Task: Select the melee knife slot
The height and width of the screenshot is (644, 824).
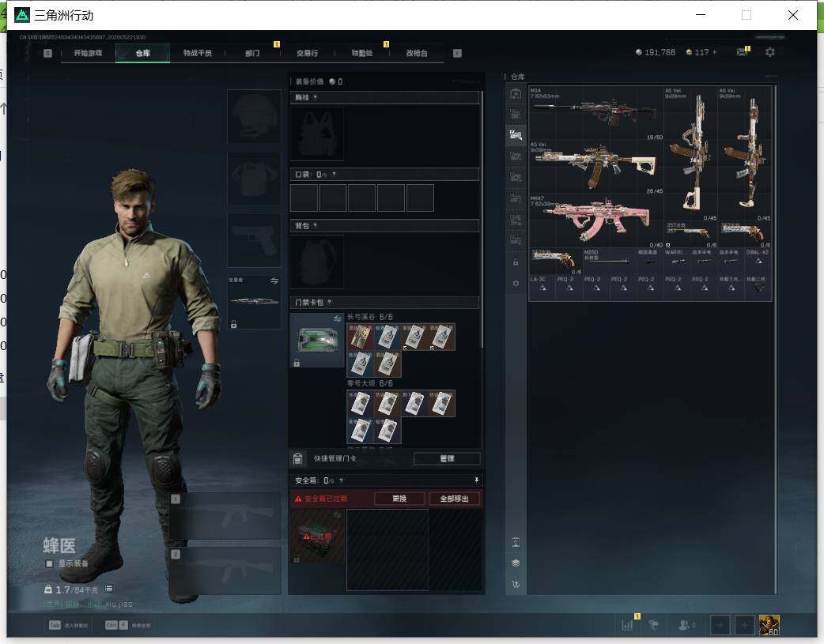Action: [254, 302]
